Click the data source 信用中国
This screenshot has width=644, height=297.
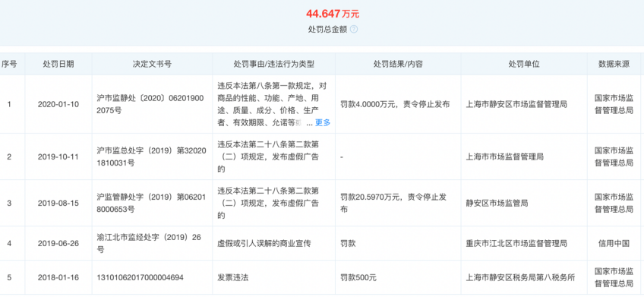click(614, 243)
